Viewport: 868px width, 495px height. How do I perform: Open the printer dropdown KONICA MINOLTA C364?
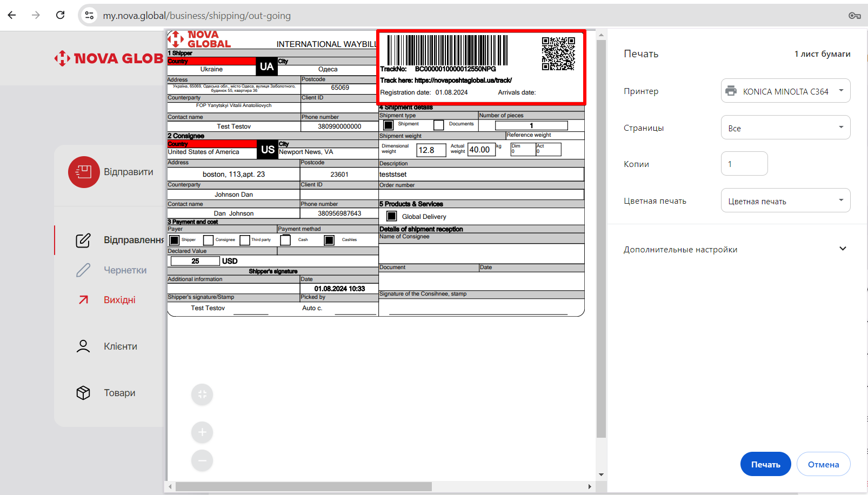pos(785,91)
